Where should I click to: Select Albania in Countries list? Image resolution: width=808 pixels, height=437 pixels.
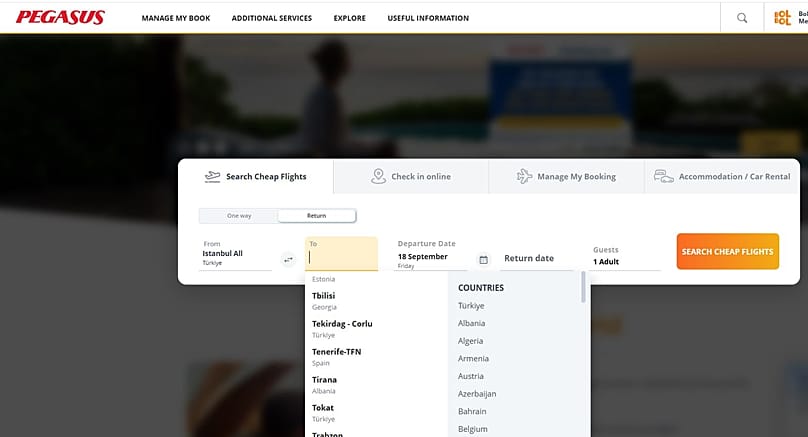point(472,323)
